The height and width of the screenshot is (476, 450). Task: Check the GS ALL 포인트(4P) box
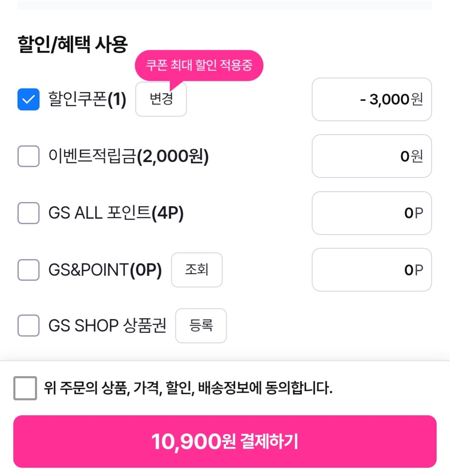coord(28,213)
